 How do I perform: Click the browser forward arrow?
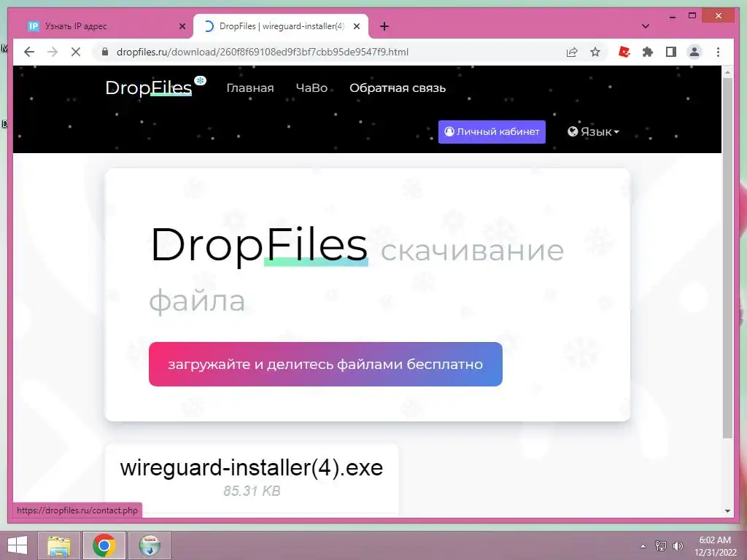[x=53, y=52]
